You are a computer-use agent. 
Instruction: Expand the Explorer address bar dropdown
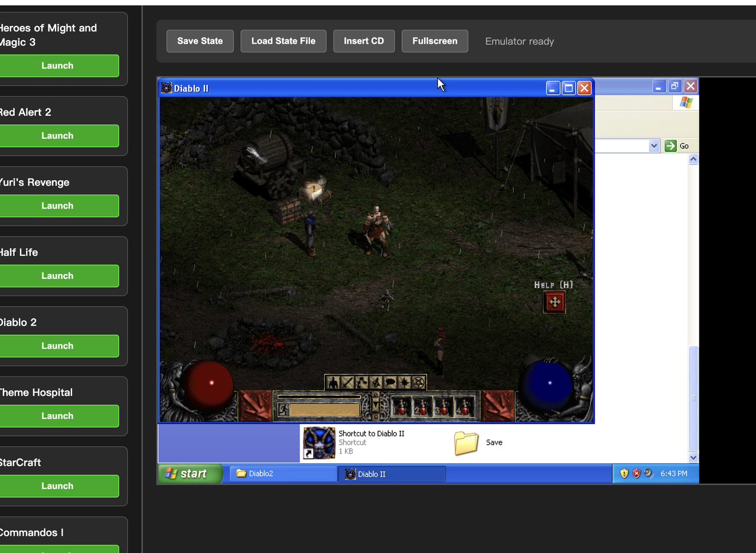point(654,146)
